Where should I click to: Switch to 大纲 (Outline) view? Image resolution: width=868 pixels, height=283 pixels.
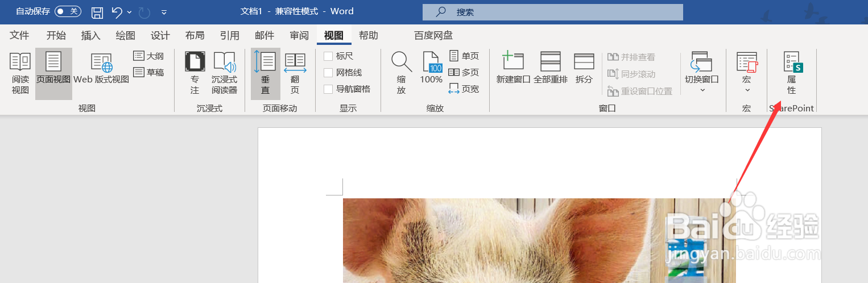[148, 56]
